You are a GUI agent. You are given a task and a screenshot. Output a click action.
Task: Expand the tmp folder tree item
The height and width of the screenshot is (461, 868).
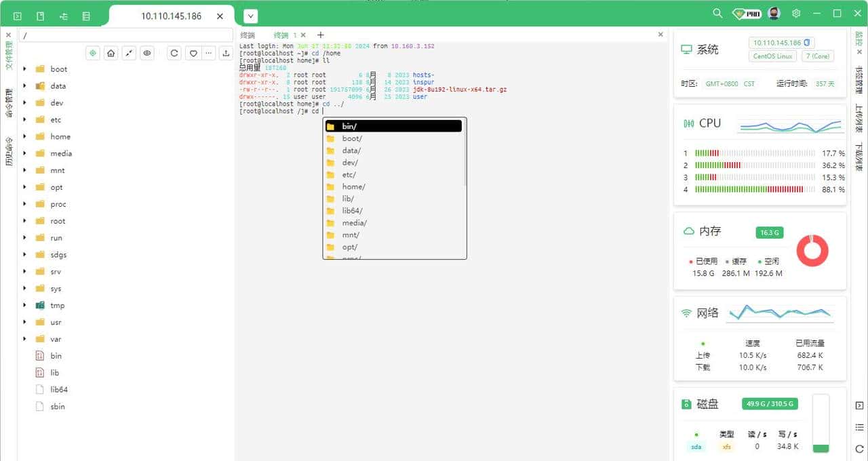[25, 305]
